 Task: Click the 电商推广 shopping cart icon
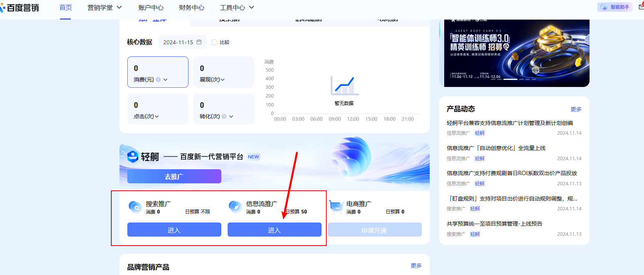[x=336, y=206]
